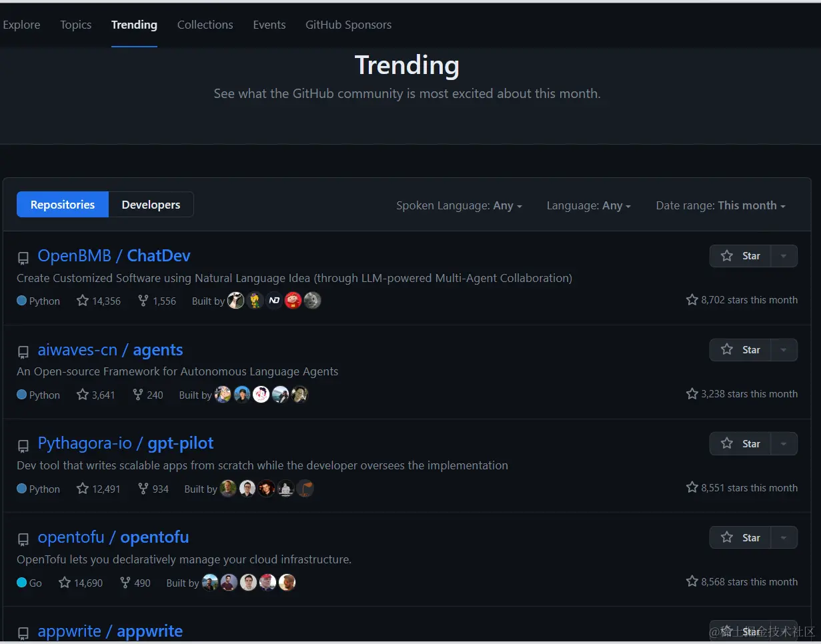Image resolution: width=821 pixels, height=644 pixels.
Task: Click the Trending page heading
Action: coord(407,65)
